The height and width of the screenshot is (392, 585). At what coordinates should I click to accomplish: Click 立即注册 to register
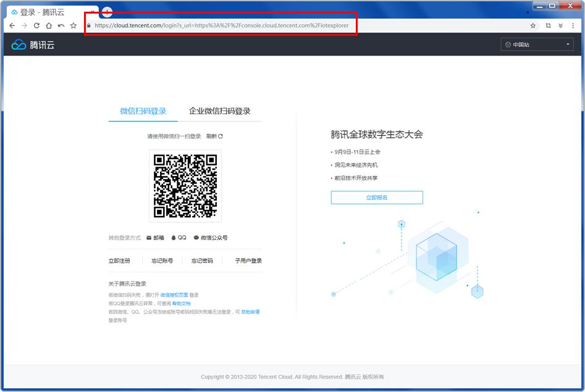(119, 261)
